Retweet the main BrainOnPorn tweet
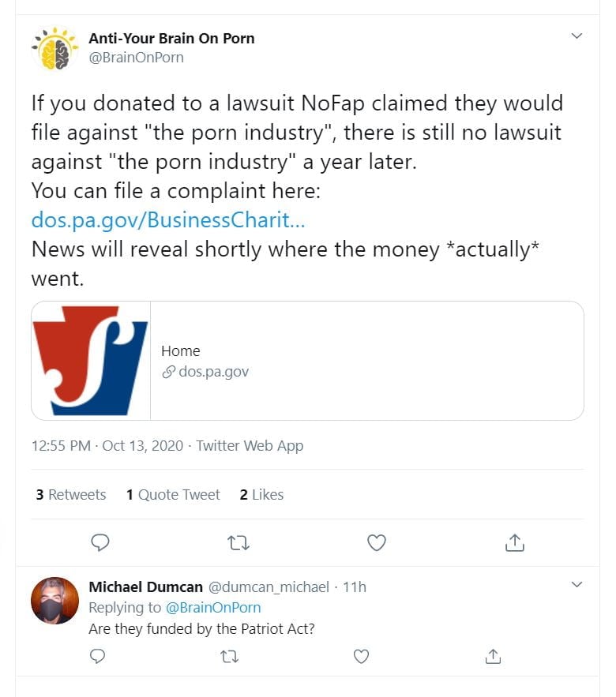Image resolution: width=616 pixels, height=697 pixels. 236,542
